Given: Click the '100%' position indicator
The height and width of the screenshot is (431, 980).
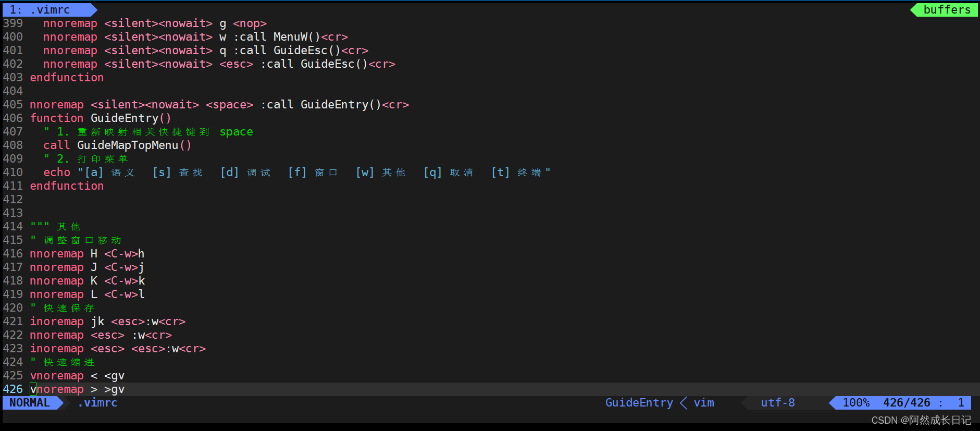Looking at the screenshot, I should (856, 403).
